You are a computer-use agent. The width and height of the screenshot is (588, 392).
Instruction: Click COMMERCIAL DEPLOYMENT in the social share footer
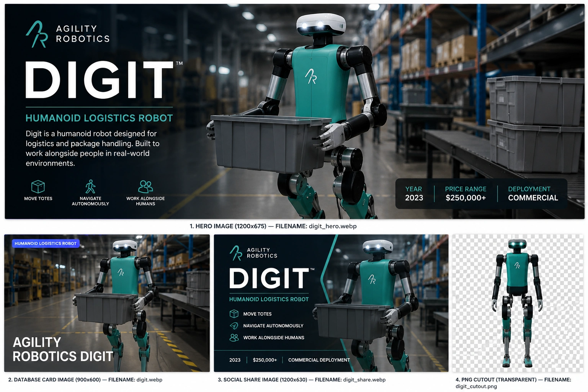(x=319, y=360)
